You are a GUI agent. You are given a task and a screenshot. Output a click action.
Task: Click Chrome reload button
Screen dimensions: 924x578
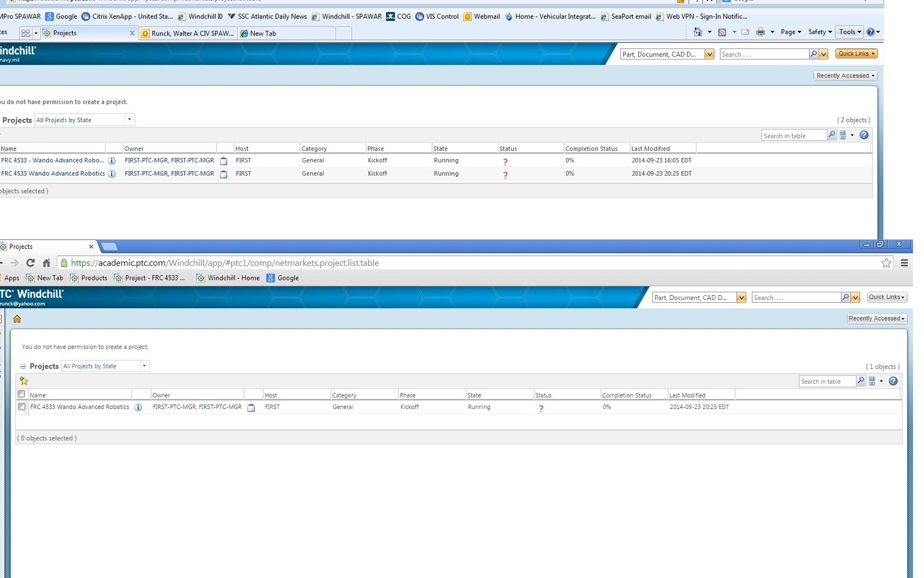click(31, 263)
